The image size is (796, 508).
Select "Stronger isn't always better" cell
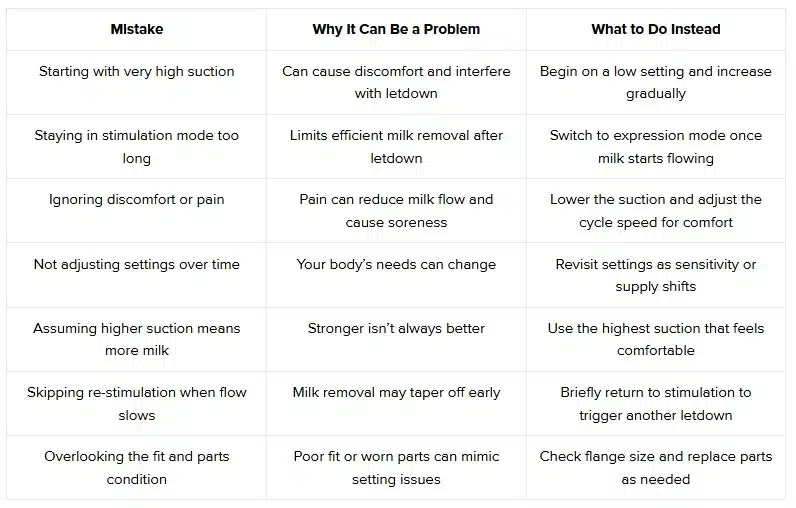pos(396,328)
